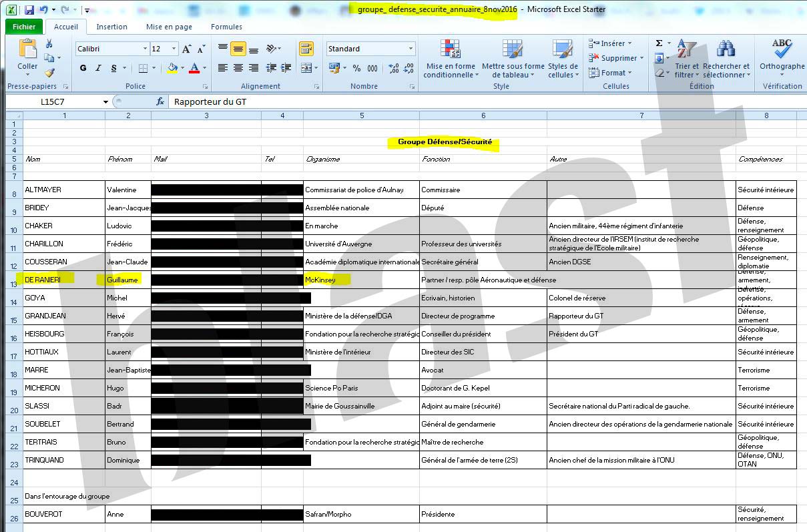
Task: Click the fill color paint bucket
Action: tap(172, 68)
